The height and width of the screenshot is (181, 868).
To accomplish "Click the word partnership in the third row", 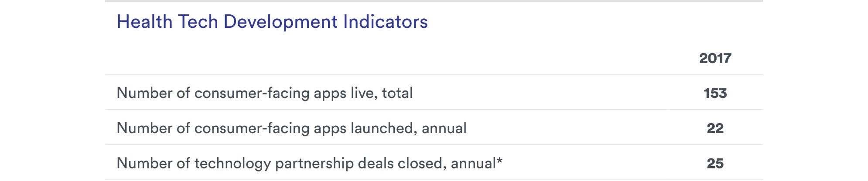I will (x=314, y=164).
